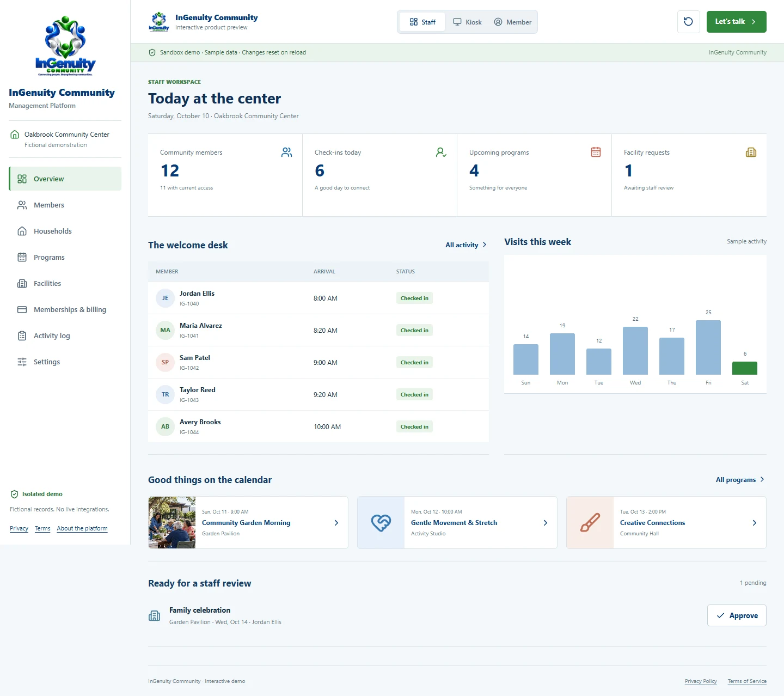Click the Saturday green bar in chart

point(745,368)
